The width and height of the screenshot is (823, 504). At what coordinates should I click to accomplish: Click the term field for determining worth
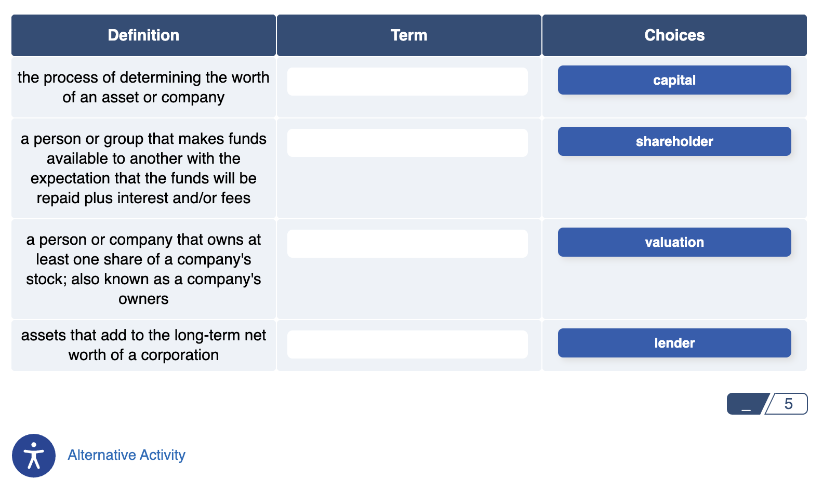point(407,82)
